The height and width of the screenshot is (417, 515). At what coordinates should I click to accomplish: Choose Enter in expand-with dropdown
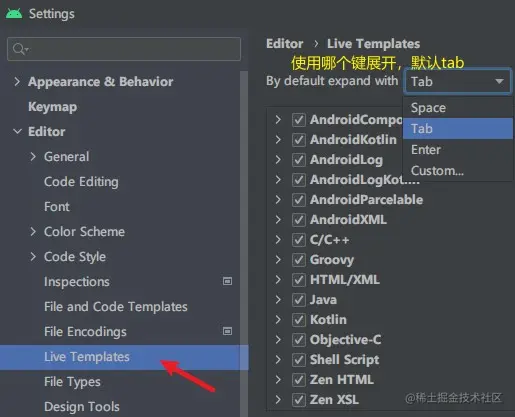pyautogui.click(x=458, y=150)
